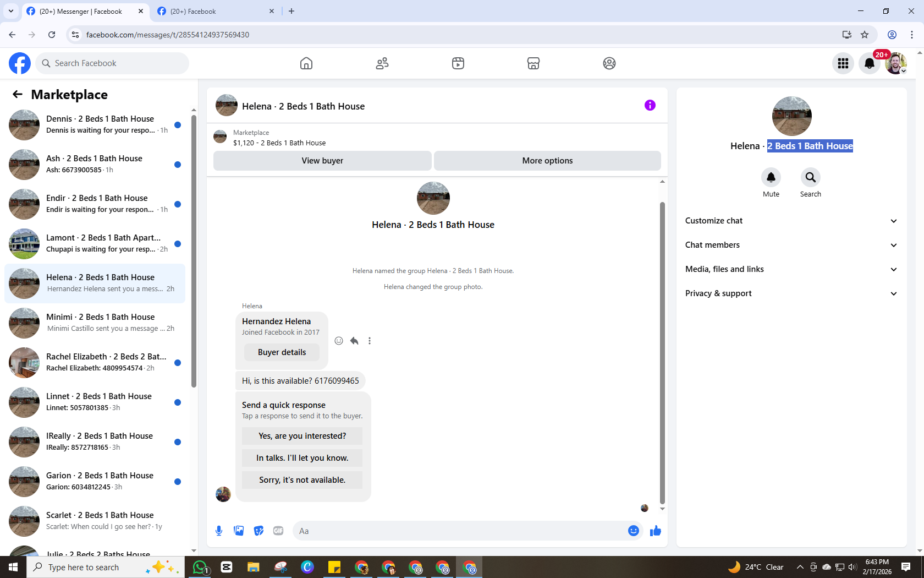This screenshot has height=578, width=924.
Task: Expand Media, files and links section
Action: point(791,269)
